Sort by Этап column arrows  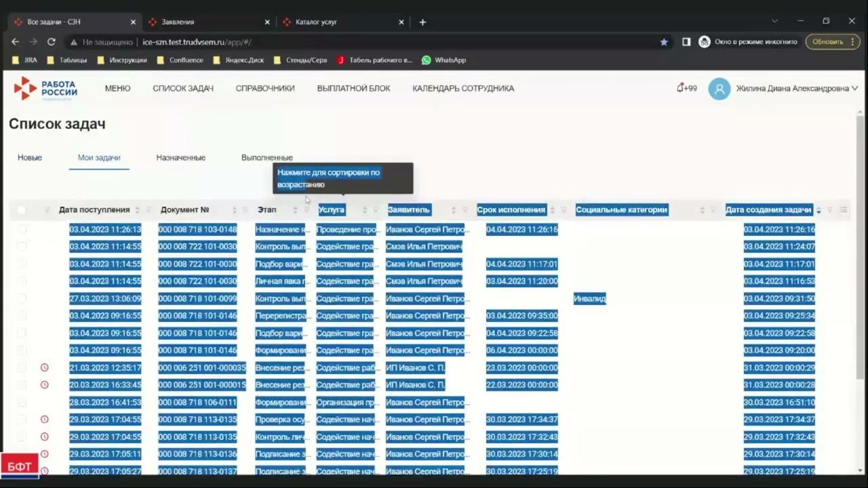pyautogui.click(x=295, y=210)
